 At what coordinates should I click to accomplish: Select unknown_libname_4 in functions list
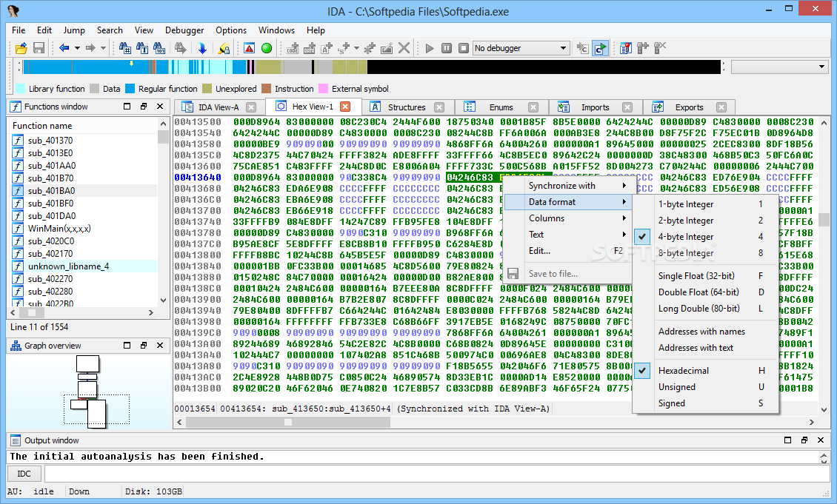tap(83, 266)
